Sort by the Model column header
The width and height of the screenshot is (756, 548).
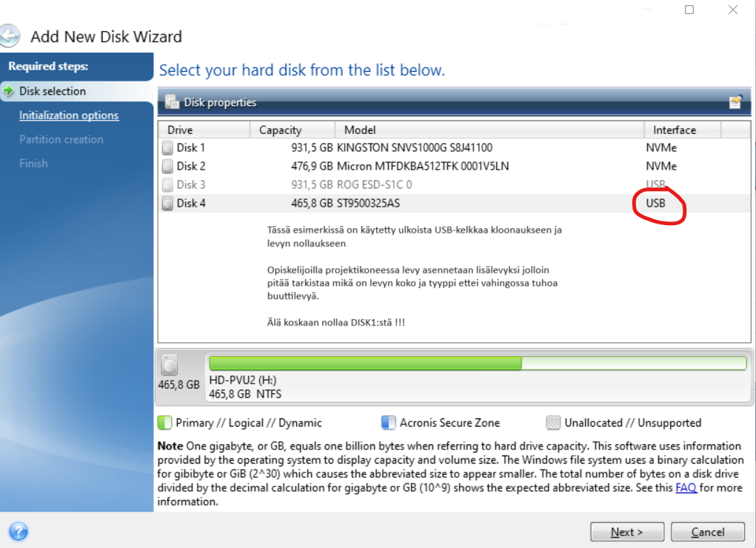point(489,130)
